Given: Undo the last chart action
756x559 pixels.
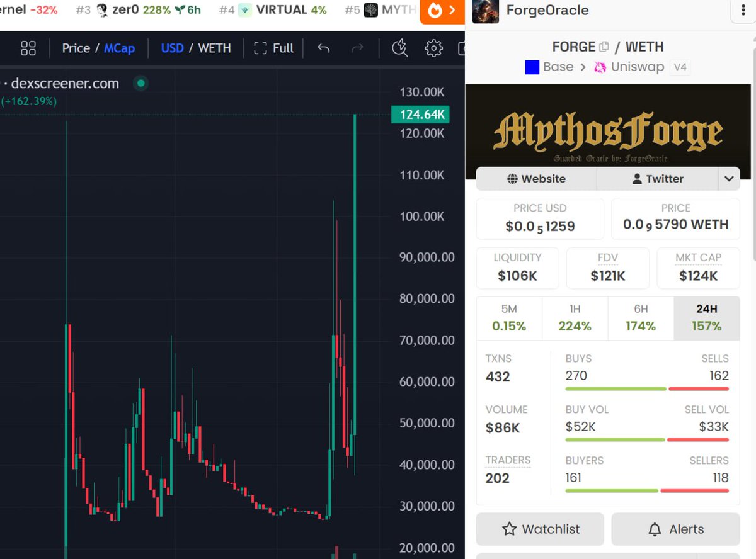Looking at the screenshot, I should 324,48.
